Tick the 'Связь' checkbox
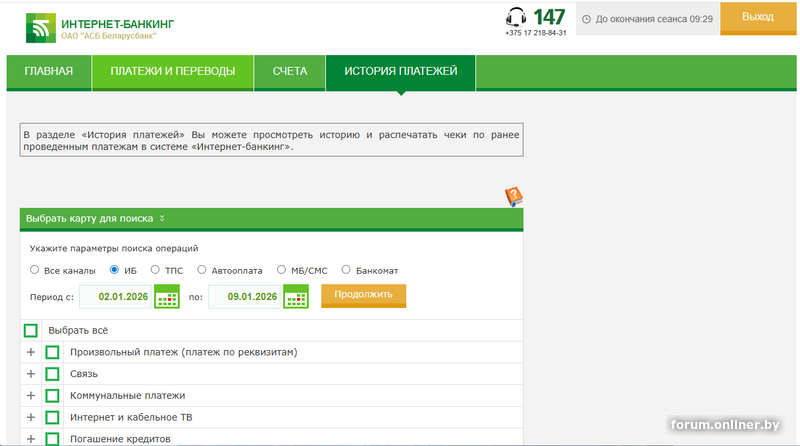Viewport: 800px width, 446px height. [52, 374]
